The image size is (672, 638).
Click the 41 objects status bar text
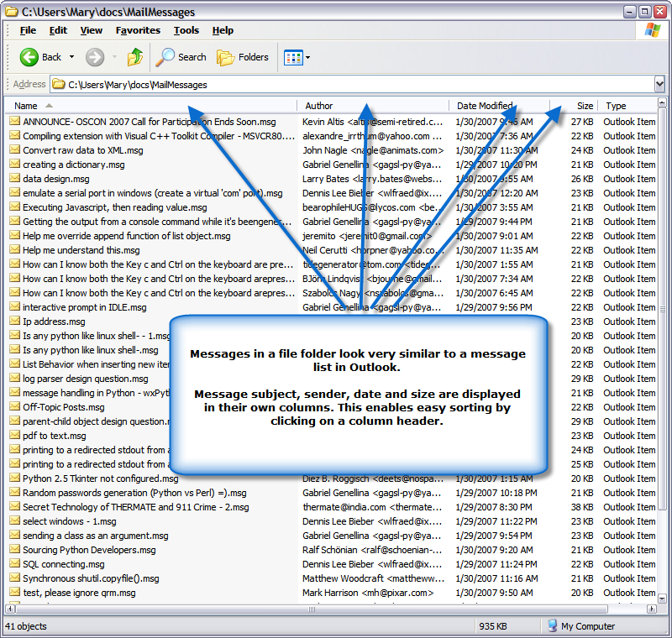pos(26,626)
